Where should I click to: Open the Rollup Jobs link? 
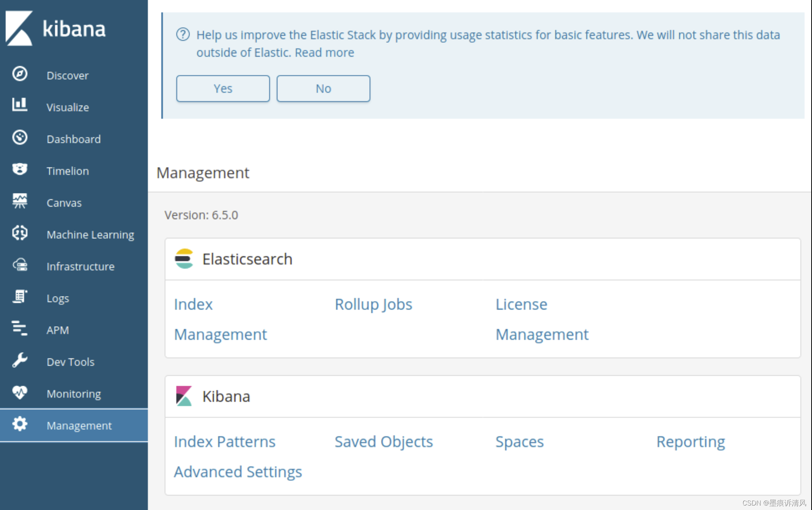click(373, 304)
